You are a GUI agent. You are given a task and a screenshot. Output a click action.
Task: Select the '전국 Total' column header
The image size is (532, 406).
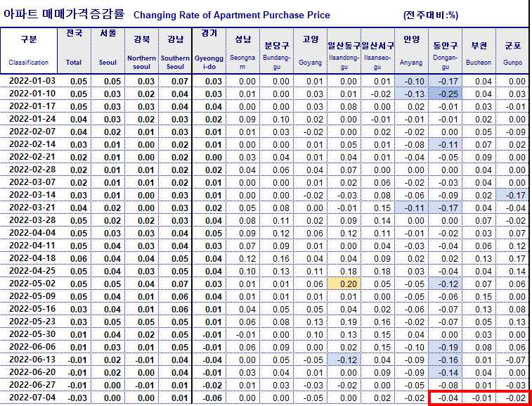point(74,51)
